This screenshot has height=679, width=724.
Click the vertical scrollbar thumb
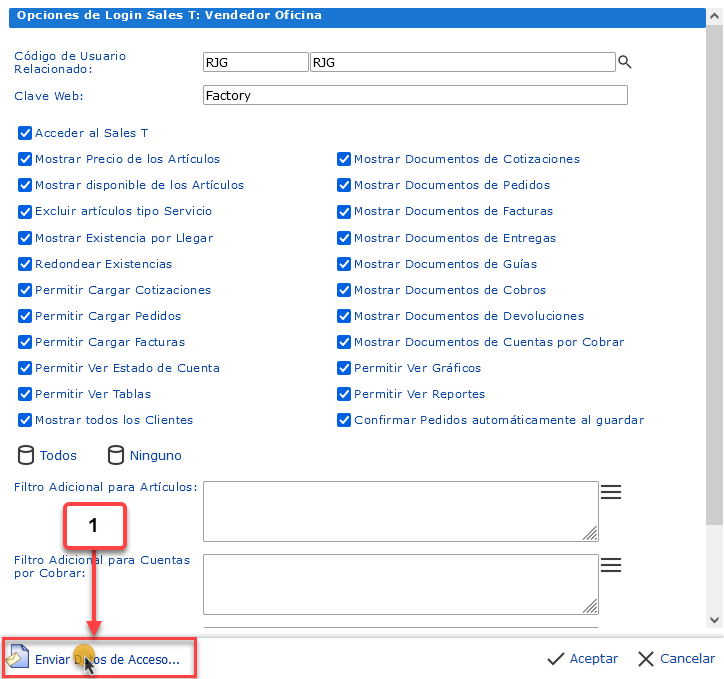pyautogui.click(x=714, y=275)
